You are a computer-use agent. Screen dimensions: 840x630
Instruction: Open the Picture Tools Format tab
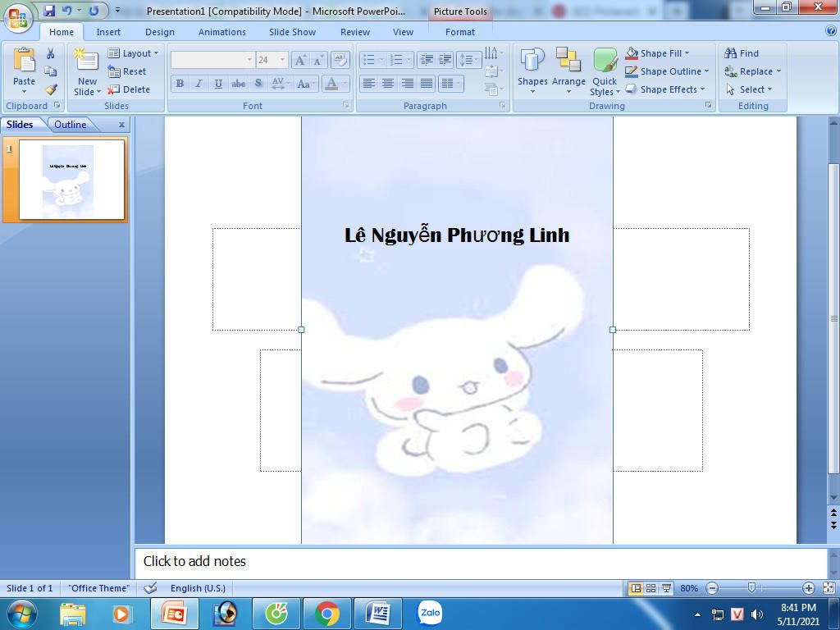459,32
